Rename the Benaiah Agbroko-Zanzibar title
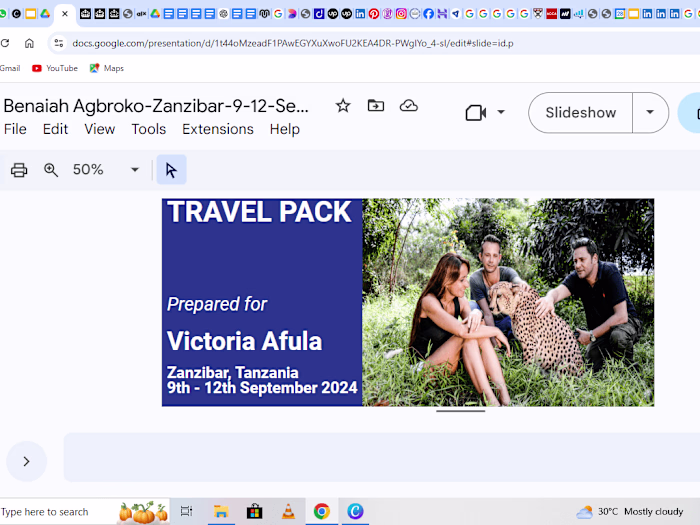The image size is (700, 525). coord(156,106)
